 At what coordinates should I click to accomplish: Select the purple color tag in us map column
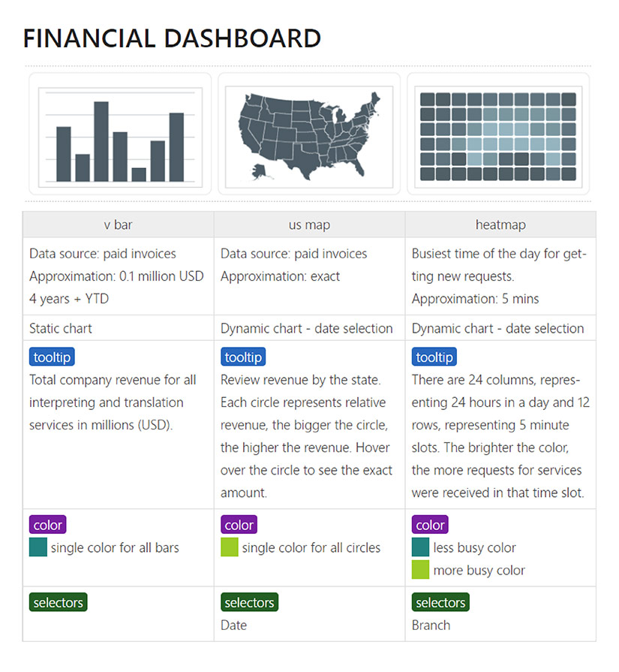click(239, 525)
